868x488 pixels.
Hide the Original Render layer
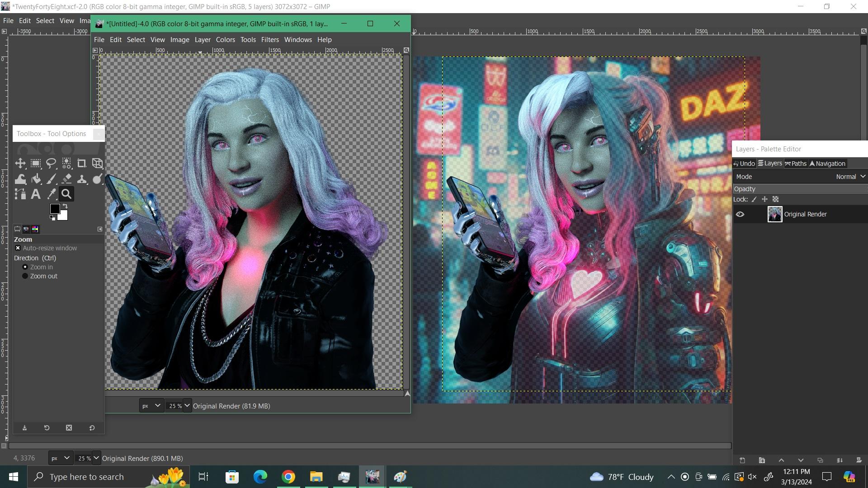click(740, 215)
